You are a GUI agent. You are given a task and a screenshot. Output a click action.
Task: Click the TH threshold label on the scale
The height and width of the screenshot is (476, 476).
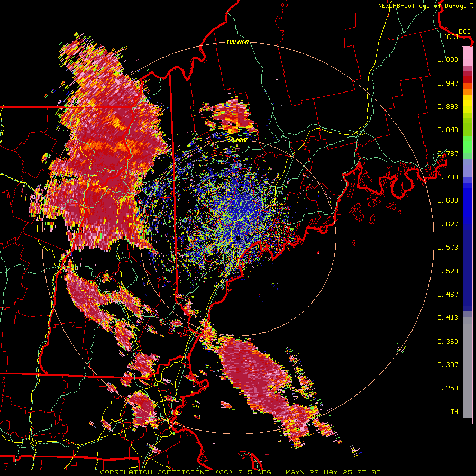454,412
